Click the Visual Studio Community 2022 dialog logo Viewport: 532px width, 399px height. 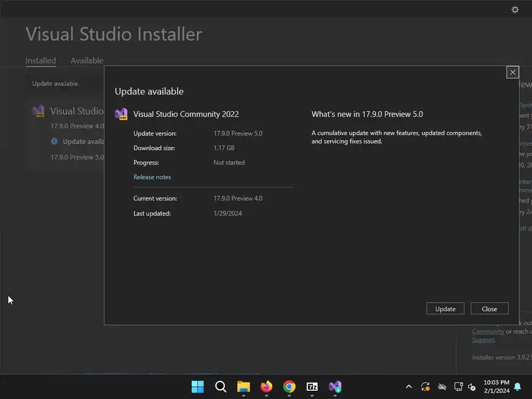click(x=121, y=114)
